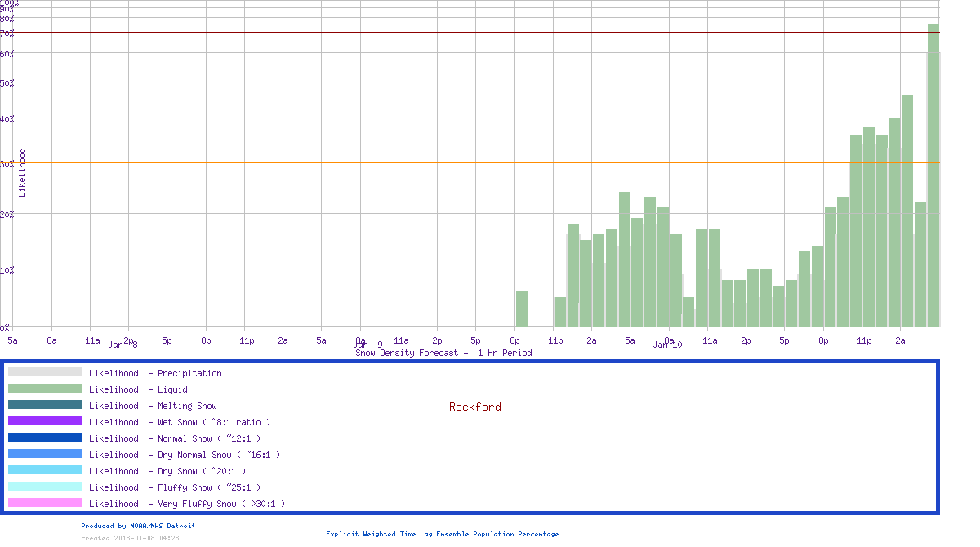Pick the dark blue Normal Snow swatch
980x547 pixels.
click(x=45, y=438)
